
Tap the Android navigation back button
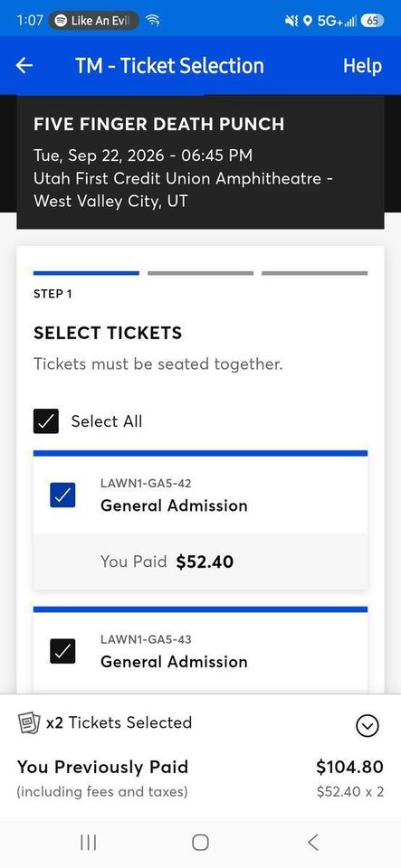[313, 843]
